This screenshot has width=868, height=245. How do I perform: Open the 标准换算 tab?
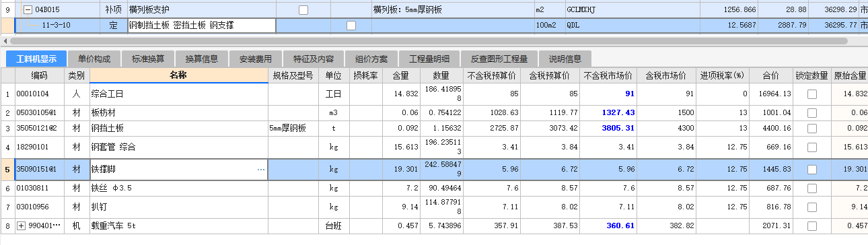(148, 59)
